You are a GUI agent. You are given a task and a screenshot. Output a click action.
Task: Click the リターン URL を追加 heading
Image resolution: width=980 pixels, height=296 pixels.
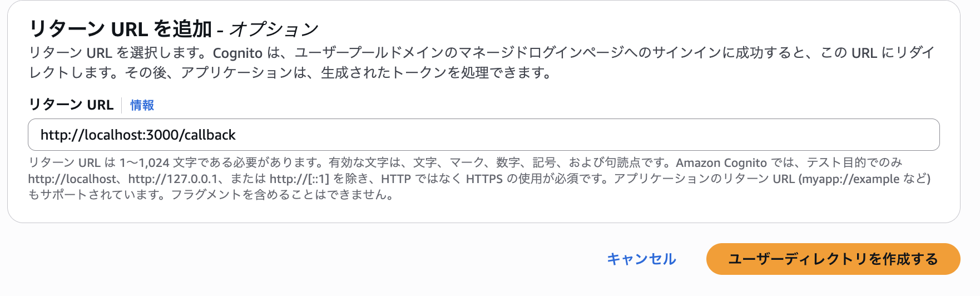click(x=121, y=28)
